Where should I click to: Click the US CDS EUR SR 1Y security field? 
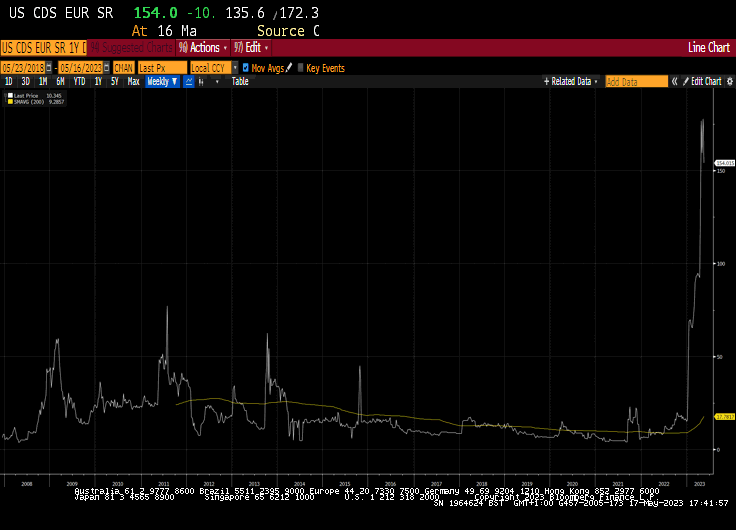point(44,48)
